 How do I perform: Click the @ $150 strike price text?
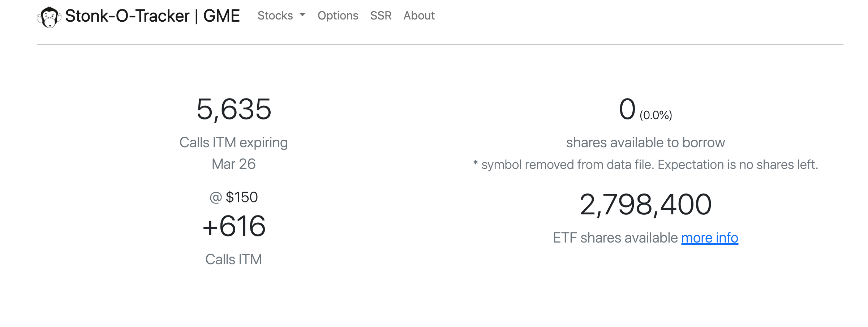pyautogui.click(x=234, y=197)
